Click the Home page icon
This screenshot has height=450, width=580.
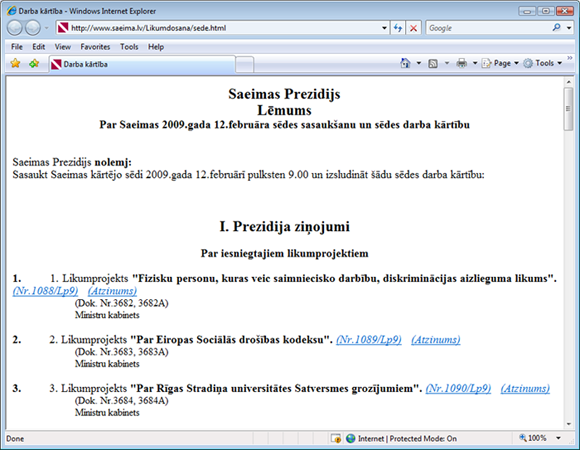pyautogui.click(x=405, y=63)
